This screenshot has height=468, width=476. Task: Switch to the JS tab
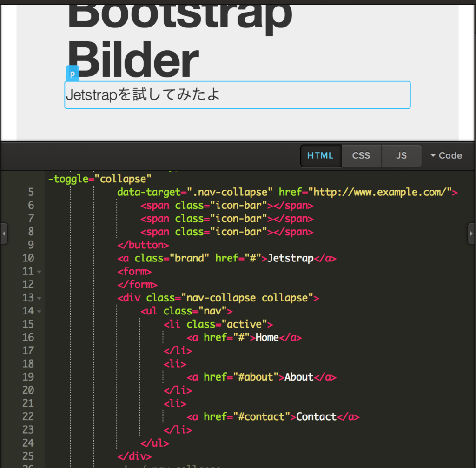pyautogui.click(x=401, y=155)
